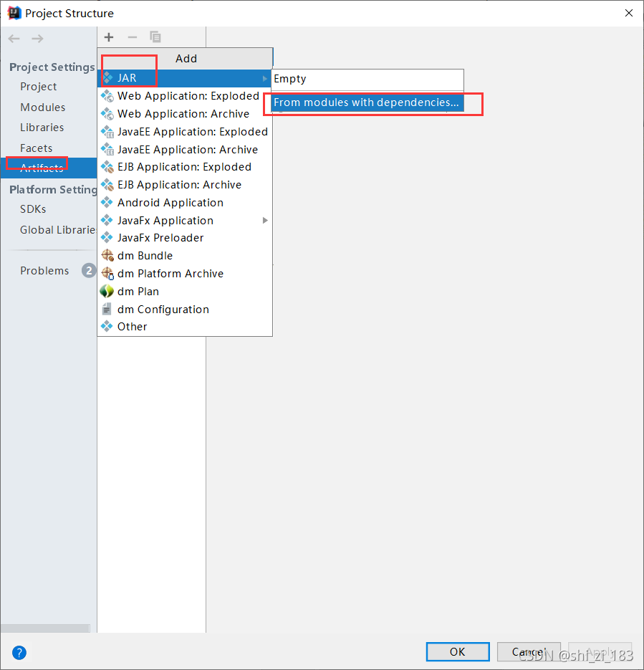Viewport: 644px width, 670px height.
Task: Choose JavaEE Application: Exploded entry
Action: tap(185, 132)
